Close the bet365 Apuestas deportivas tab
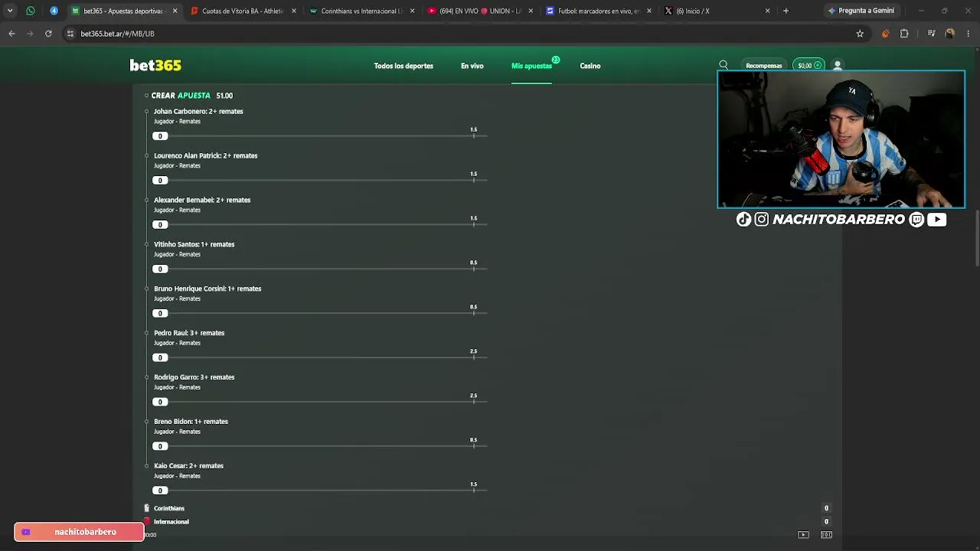This screenshot has width=980, height=551. pos(175,11)
